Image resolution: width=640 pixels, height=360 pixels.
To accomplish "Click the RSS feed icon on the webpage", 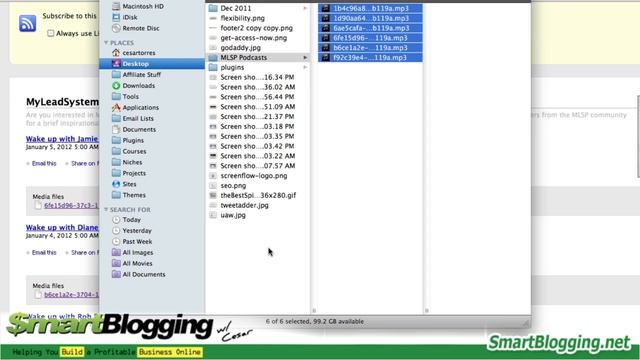I will pos(27,23).
